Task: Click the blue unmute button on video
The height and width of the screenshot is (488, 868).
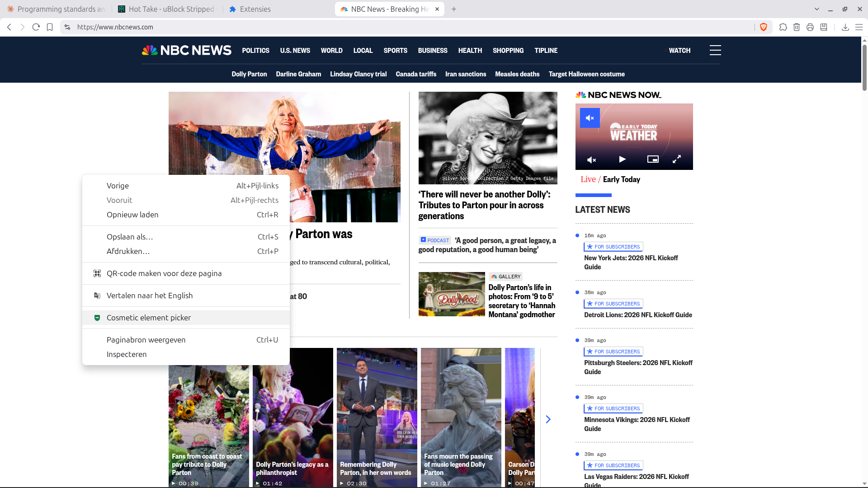Action: coord(590,118)
